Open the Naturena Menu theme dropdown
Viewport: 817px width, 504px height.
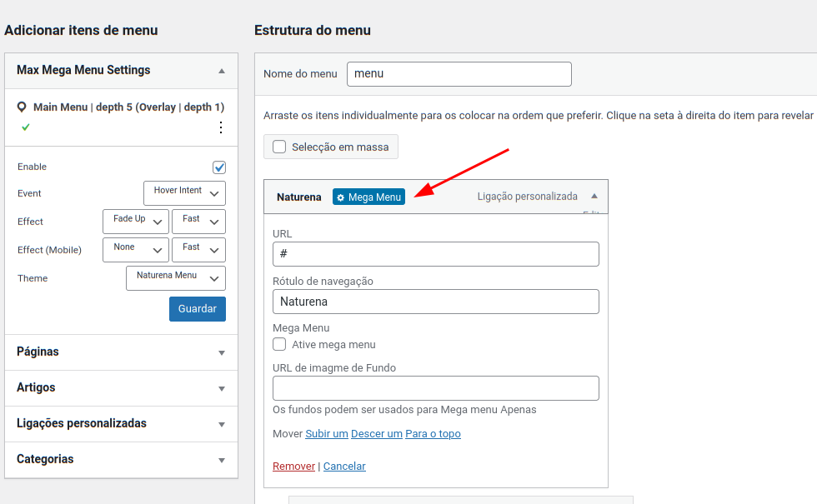click(176, 278)
